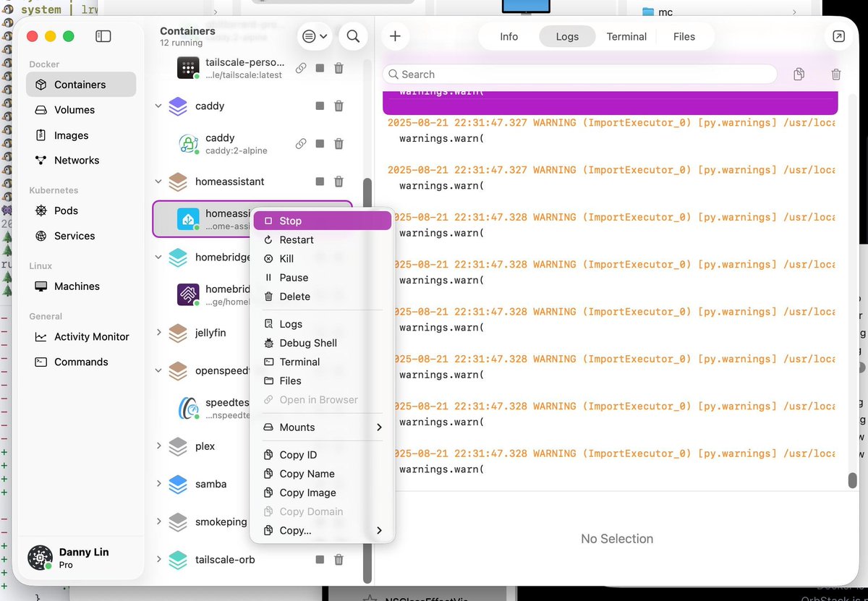
Task: Switch to the Files tab
Action: [684, 36]
